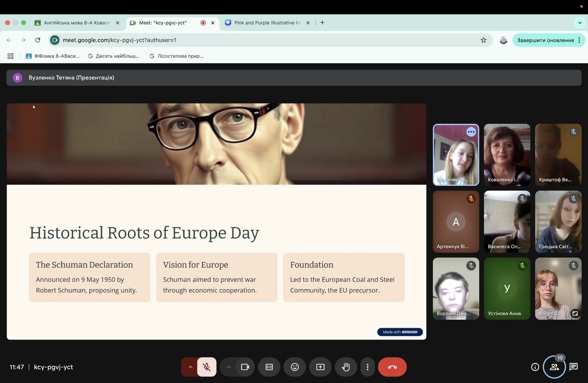This screenshot has height=383, width=588.
Task: Raise hand in the meeting
Action: pos(345,367)
